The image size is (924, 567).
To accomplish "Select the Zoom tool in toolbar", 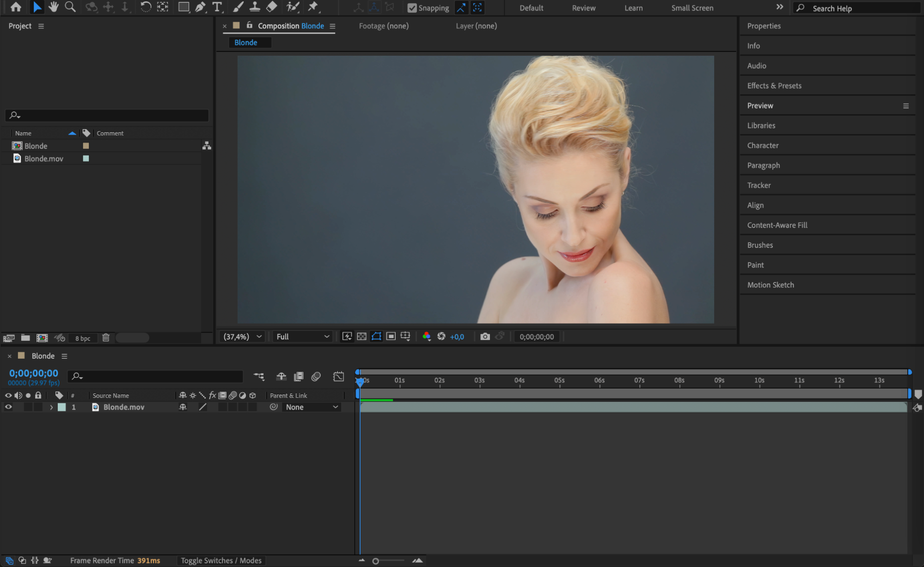I will pyautogui.click(x=70, y=7).
